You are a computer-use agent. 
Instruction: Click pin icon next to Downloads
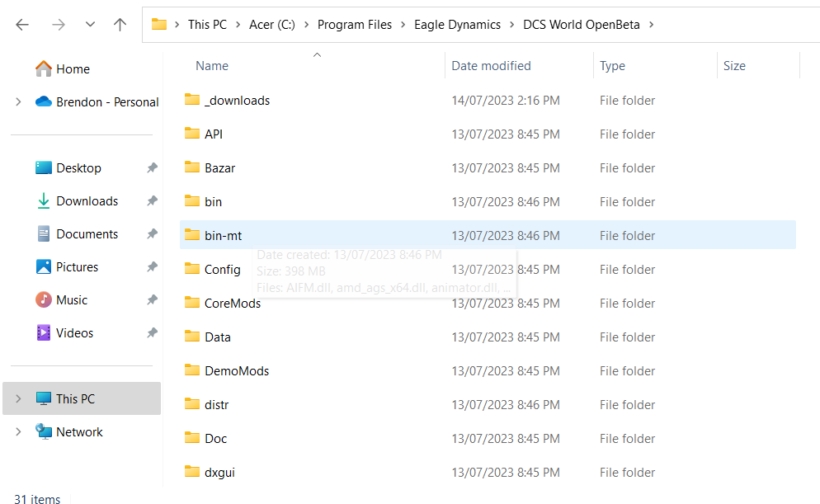[x=152, y=200]
